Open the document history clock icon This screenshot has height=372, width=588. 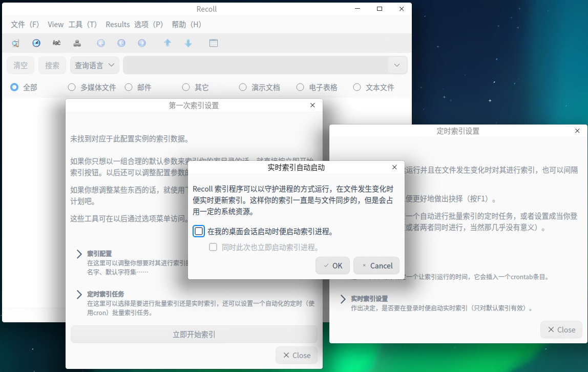36,43
